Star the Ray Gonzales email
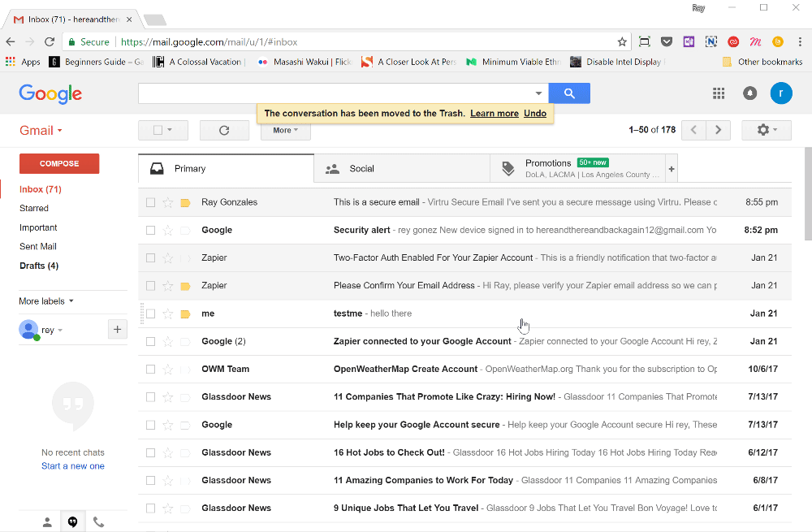This screenshot has height=532, width=812. click(168, 202)
